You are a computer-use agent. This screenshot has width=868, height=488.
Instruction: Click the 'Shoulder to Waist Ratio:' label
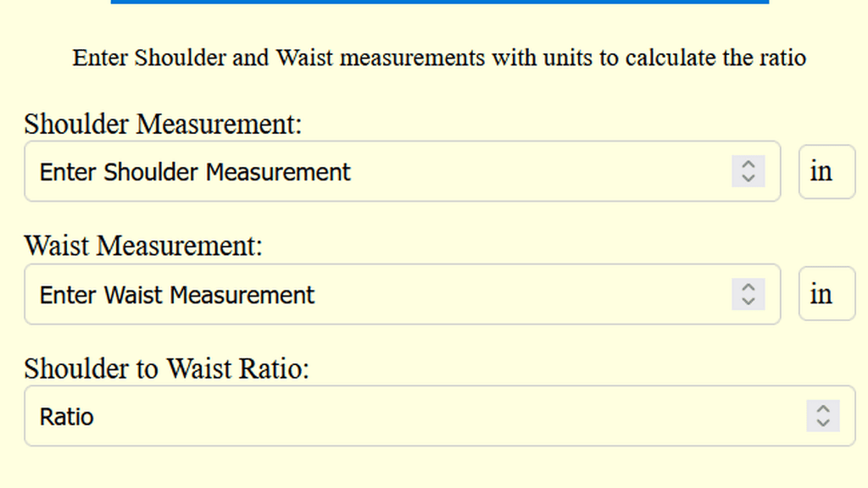coord(167,369)
